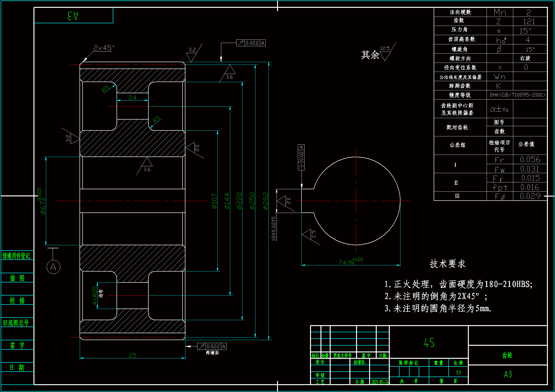Select the 8HK(GB/T10095-2001) accuracy grade cell

517,95
